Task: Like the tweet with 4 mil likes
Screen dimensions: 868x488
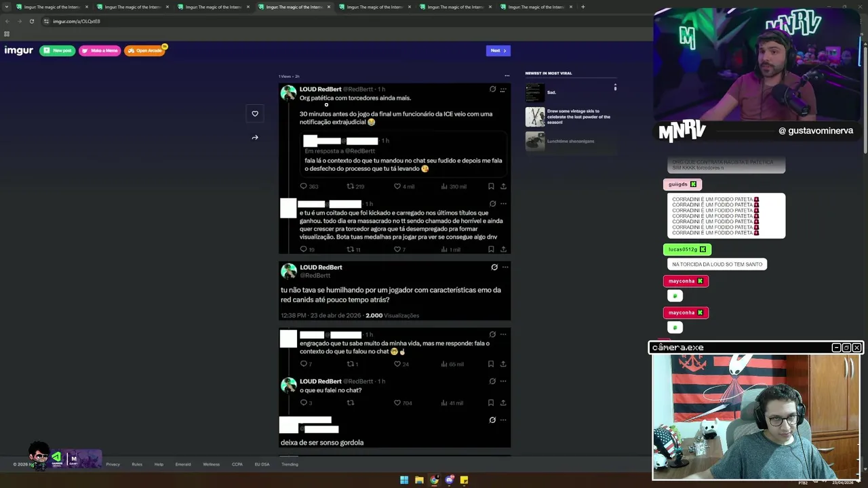Action: click(x=397, y=186)
